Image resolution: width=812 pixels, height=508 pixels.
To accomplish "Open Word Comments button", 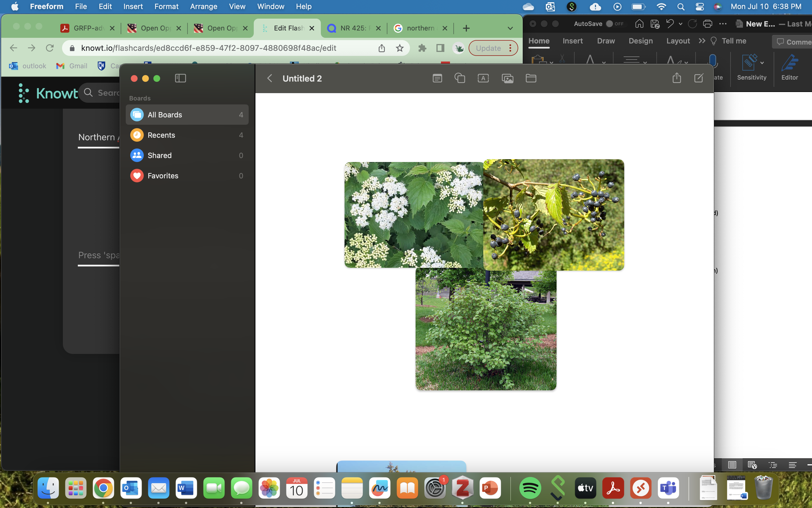I will (793, 42).
